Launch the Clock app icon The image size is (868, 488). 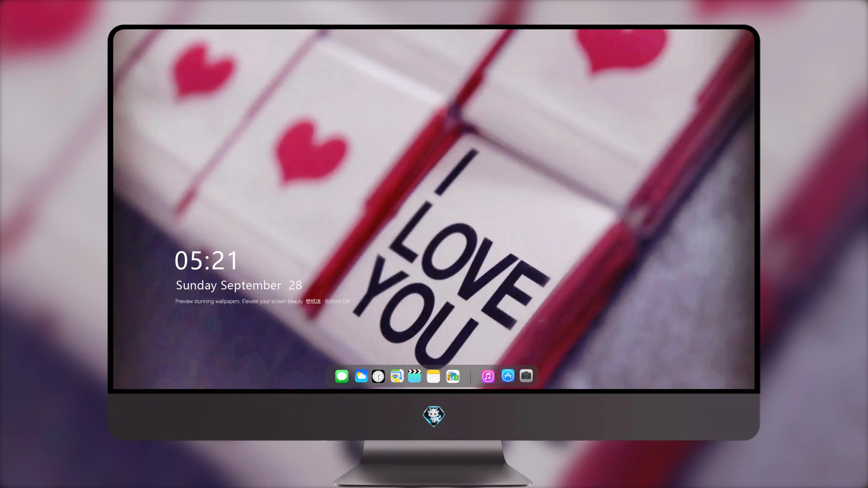(x=378, y=376)
